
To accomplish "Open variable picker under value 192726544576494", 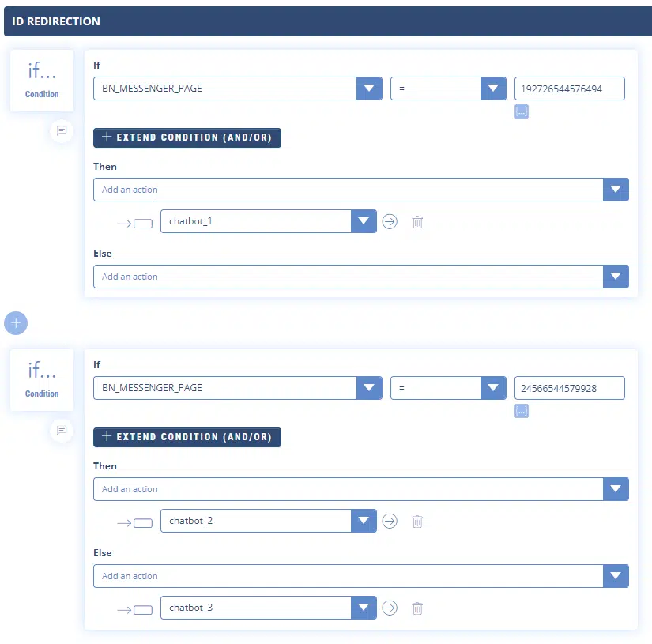I will 521,111.
